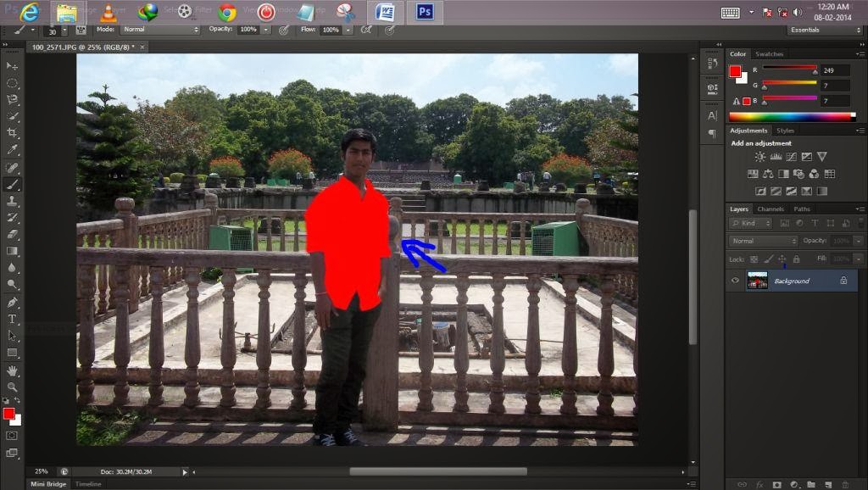Toggle the lock on the Background layer
This screenshot has height=490, width=868.
[843, 281]
